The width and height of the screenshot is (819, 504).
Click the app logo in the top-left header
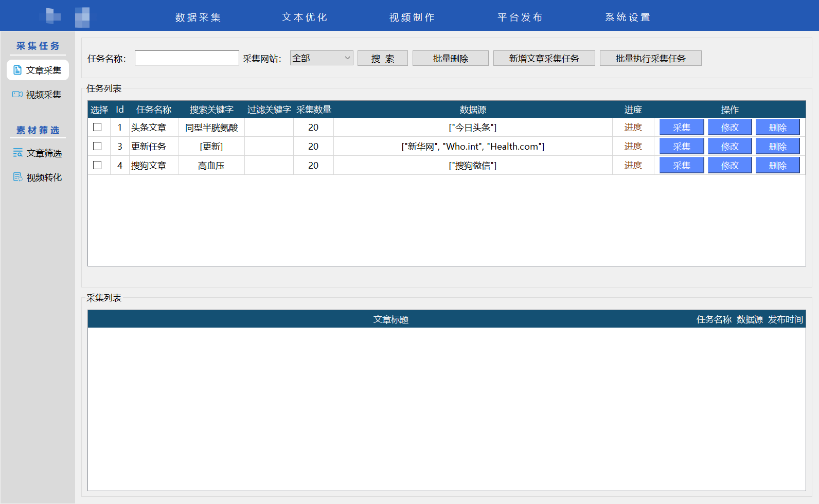[65, 16]
